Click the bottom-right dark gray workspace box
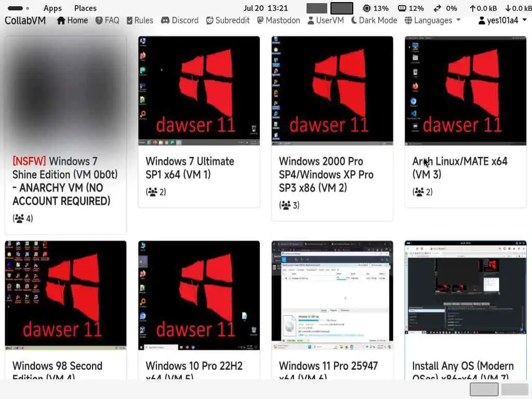 coord(484,389)
